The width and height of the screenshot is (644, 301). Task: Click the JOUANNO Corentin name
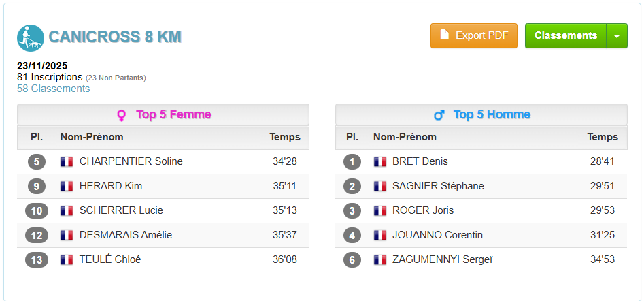click(x=437, y=235)
